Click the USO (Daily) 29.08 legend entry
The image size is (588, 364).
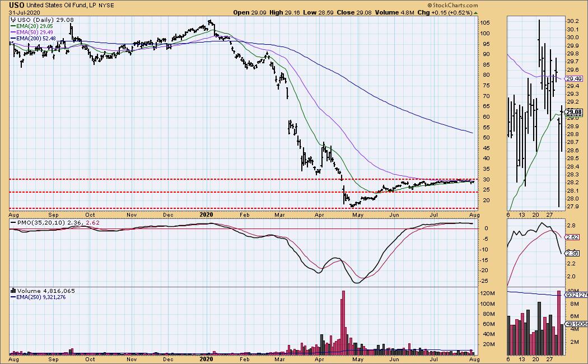[46, 20]
